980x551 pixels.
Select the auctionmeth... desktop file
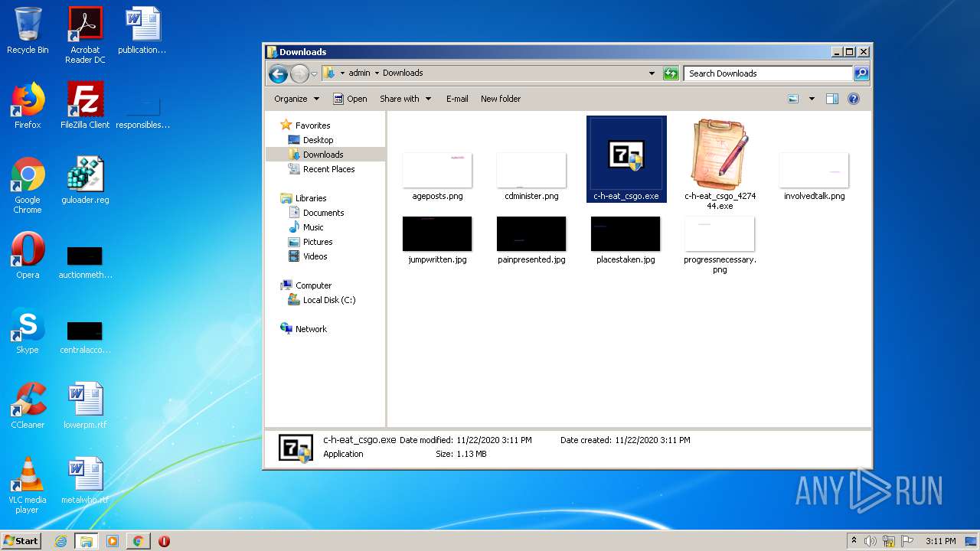85,262
